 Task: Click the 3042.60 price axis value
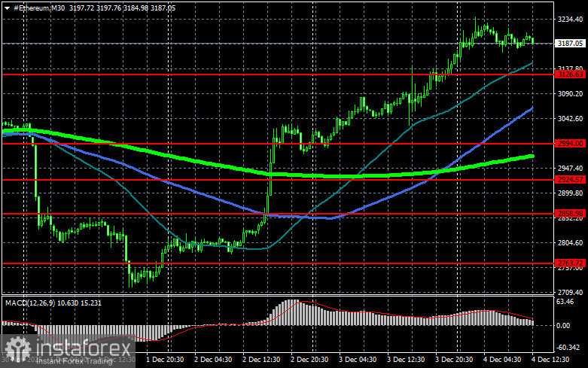(570, 118)
